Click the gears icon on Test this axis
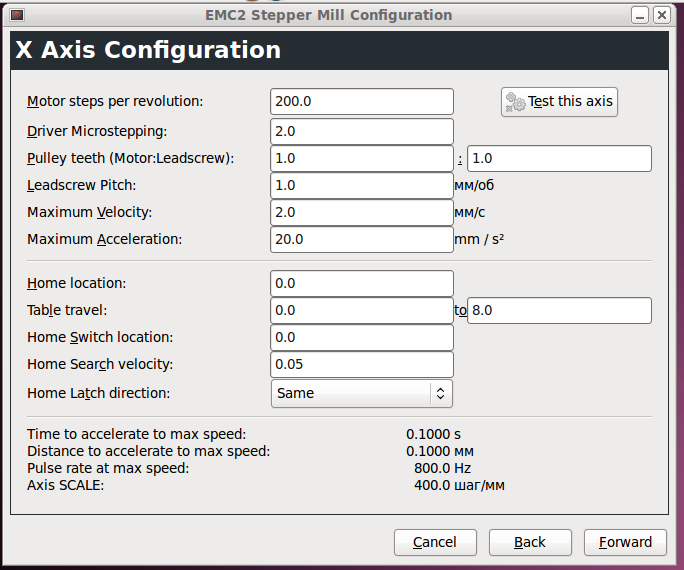 (x=516, y=102)
